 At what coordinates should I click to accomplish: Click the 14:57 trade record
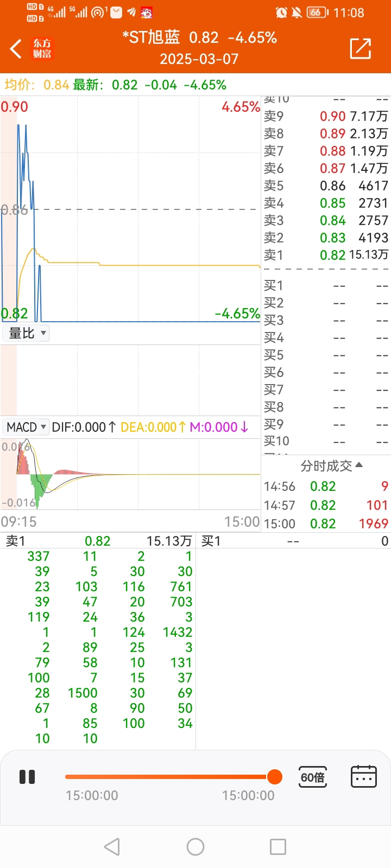[326, 505]
